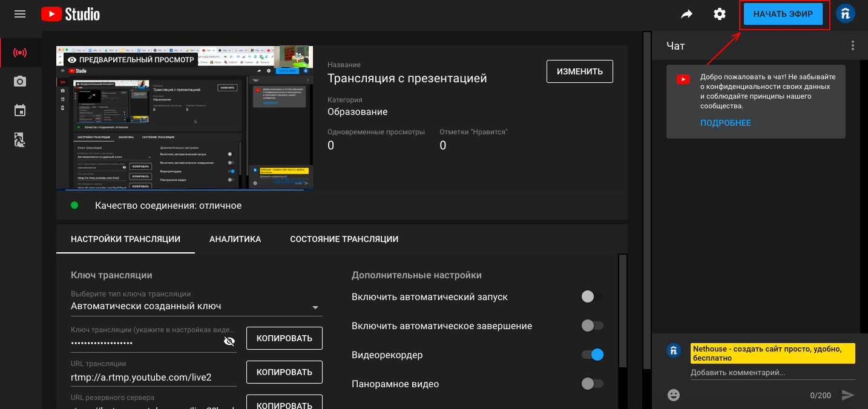Enable automatic stream ending
Viewport: 868px width, 409px height.
[591, 326]
